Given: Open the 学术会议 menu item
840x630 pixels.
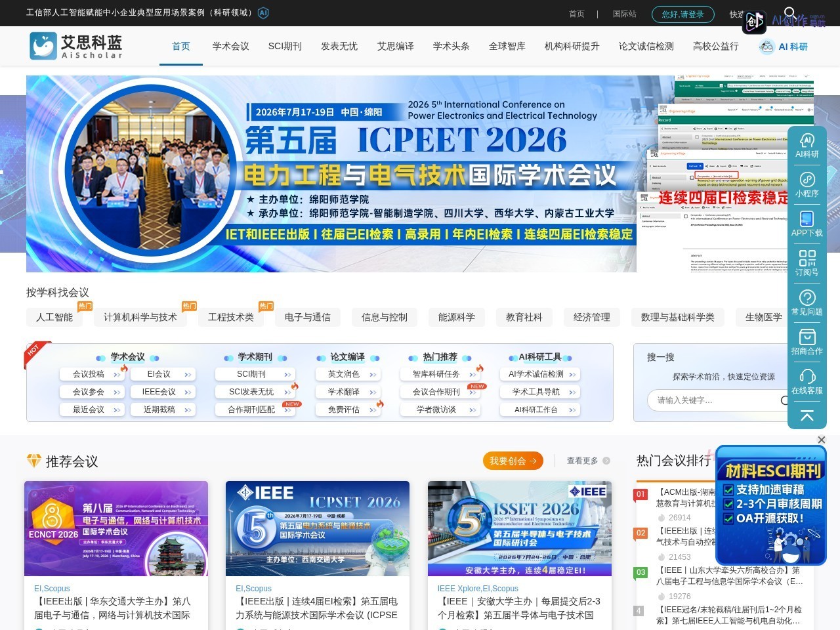Looking at the screenshot, I should click(231, 46).
